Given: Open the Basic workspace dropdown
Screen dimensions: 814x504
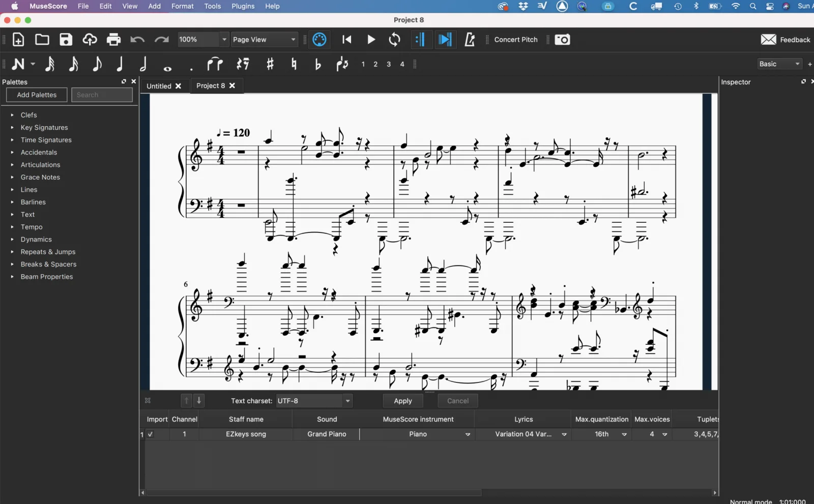Looking at the screenshot, I should [x=779, y=64].
